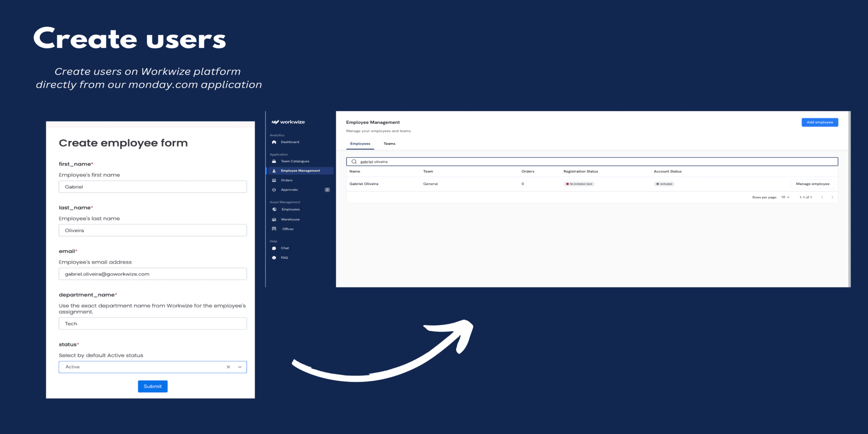868x434 pixels.
Task: Click the first name input field
Action: tap(153, 187)
